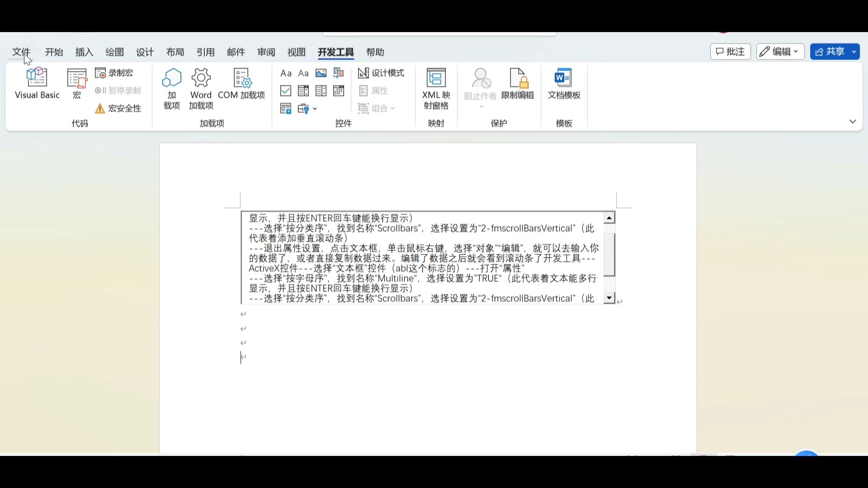Switch to the 邮件 tab
Screen dimensions: 868x488
click(236, 52)
